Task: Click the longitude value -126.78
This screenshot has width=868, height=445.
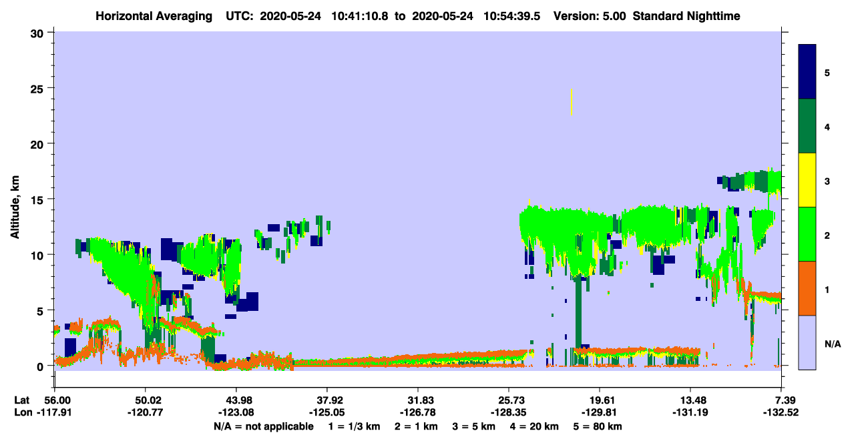Action: tap(417, 412)
